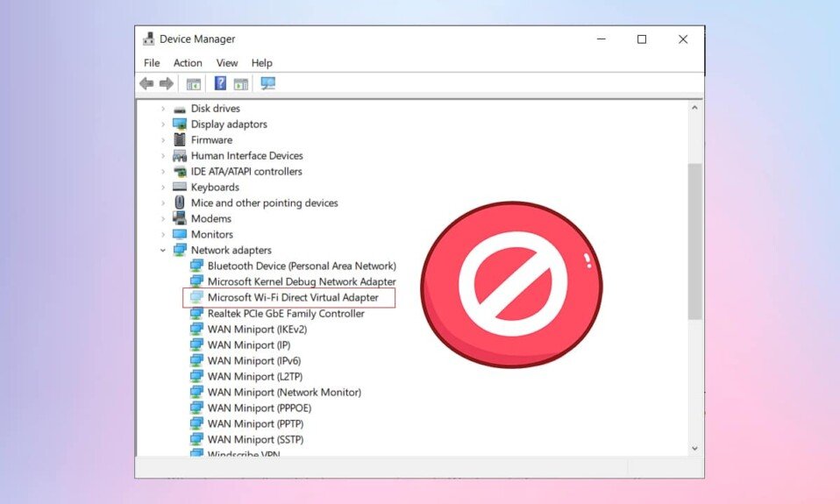Select Realtek PCIe GbE Family Controller
The width and height of the screenshot is (840, 504).
286,314
